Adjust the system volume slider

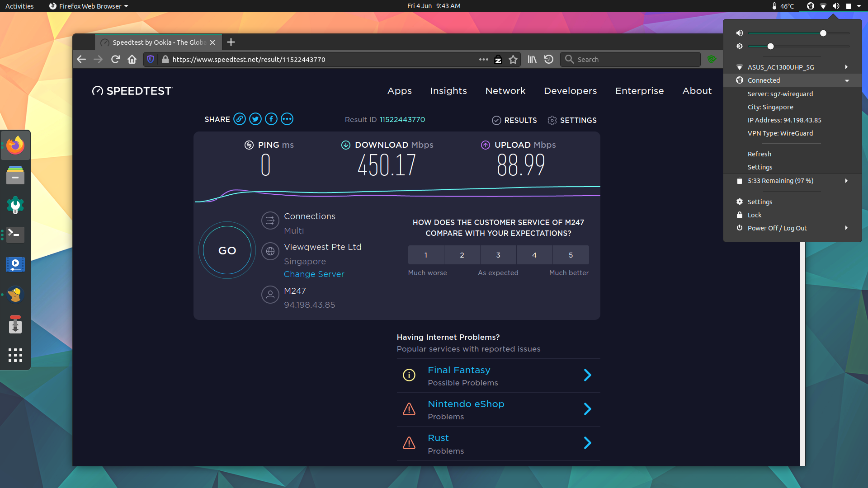[x=823, y=33]
